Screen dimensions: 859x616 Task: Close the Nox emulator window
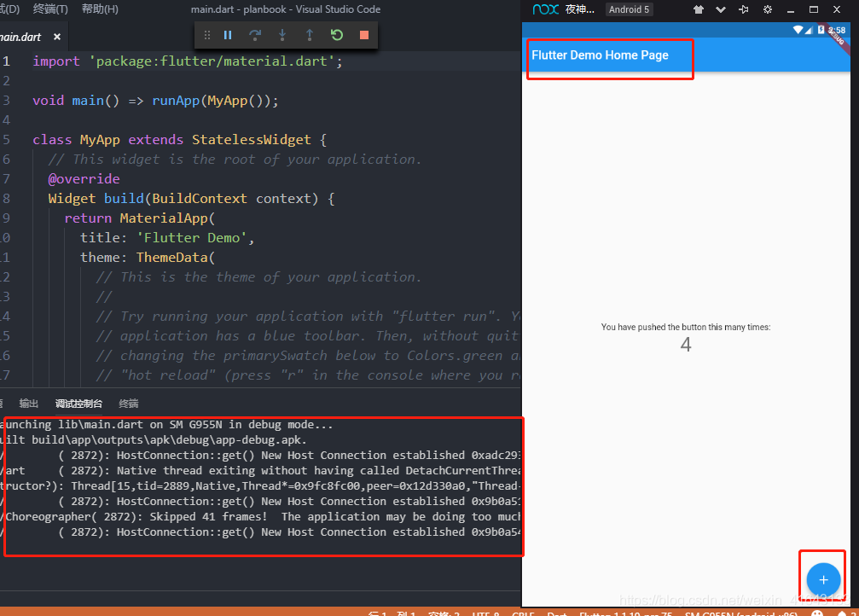(x=837, y=9)
